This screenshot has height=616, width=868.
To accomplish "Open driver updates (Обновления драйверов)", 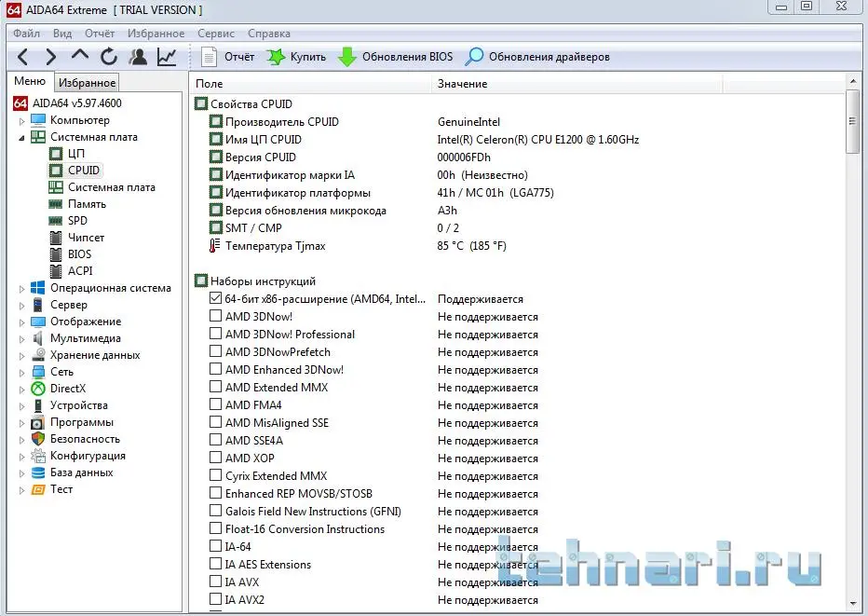I will [538, 57].
